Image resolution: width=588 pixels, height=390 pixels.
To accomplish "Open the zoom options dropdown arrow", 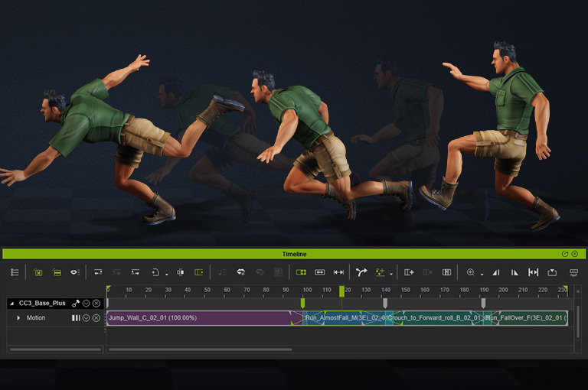I will (x=482, y=274).
